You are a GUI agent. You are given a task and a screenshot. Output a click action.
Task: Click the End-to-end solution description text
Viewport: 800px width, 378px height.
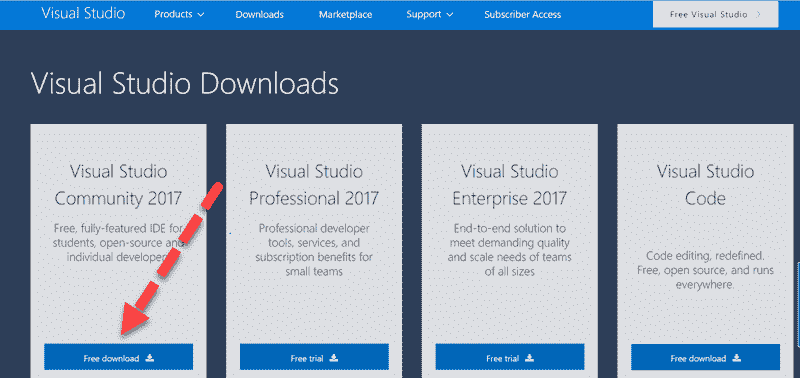pyautogui.click(x=510, y=250)
